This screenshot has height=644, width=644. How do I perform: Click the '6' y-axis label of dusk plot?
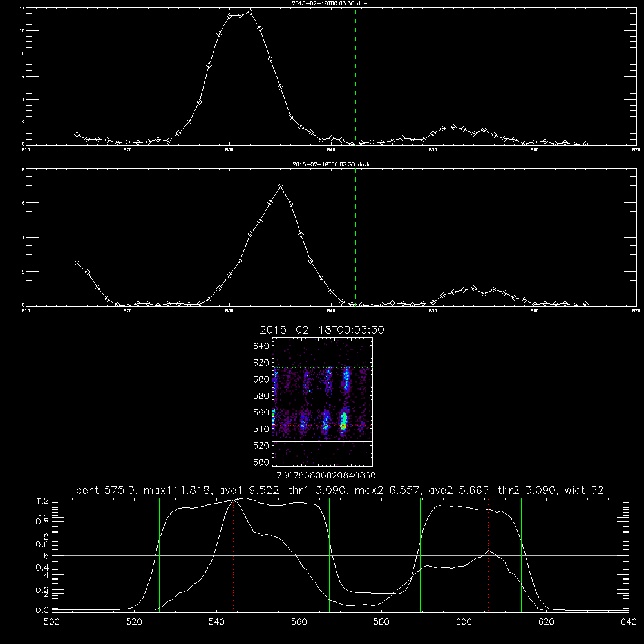pos(23,203)
